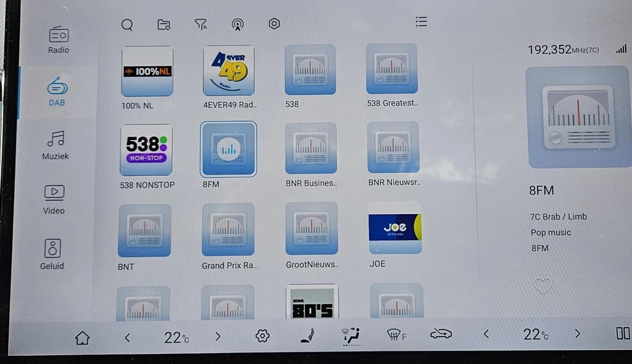Play the JOE radio station
This screenshot has height=364, width=632.
click(x=395, y=228)
